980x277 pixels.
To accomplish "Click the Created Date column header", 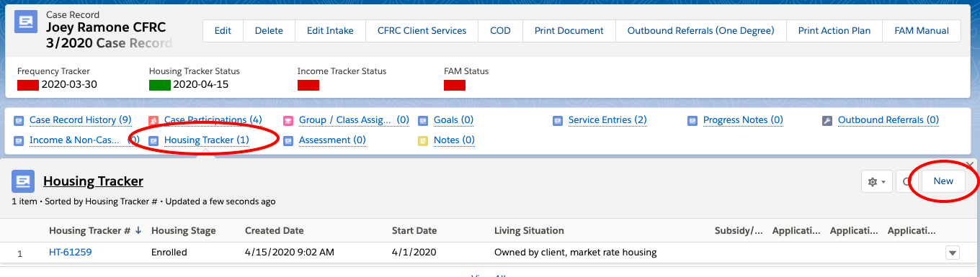I will coord(275,231).
